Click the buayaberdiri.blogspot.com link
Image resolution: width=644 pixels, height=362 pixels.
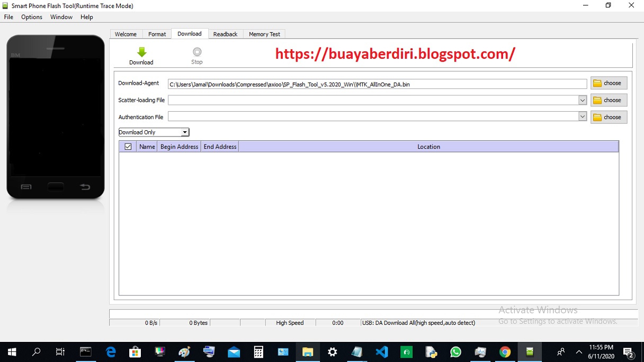click(x=395, y=53)
